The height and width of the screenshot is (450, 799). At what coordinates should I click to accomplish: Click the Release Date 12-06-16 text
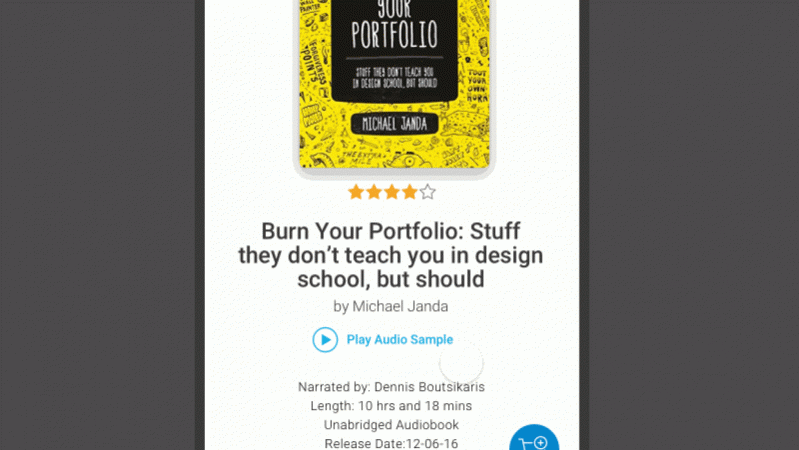(391, 443)
